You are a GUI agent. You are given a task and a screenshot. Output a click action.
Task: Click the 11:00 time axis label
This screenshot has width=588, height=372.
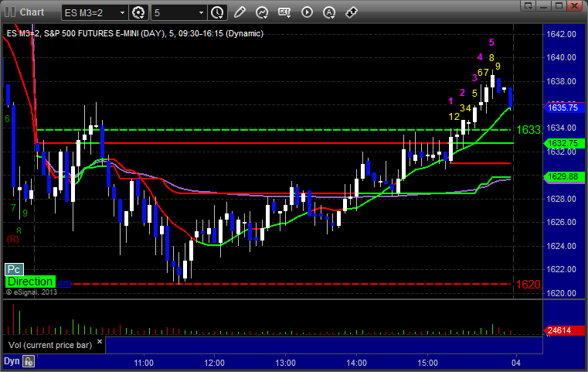point(144,363)
